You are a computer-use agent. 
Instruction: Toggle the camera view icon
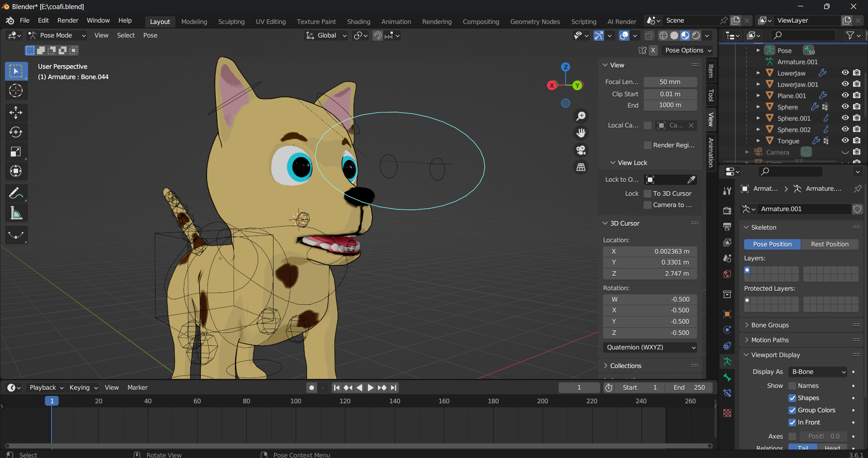581,150
